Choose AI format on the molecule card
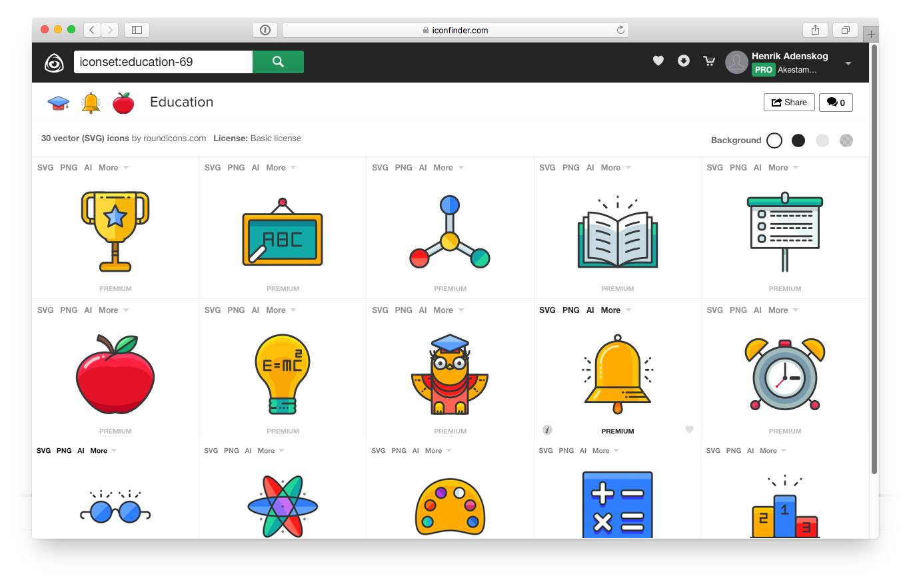This screenshot has height=588, width=911. tap(423, 168)
